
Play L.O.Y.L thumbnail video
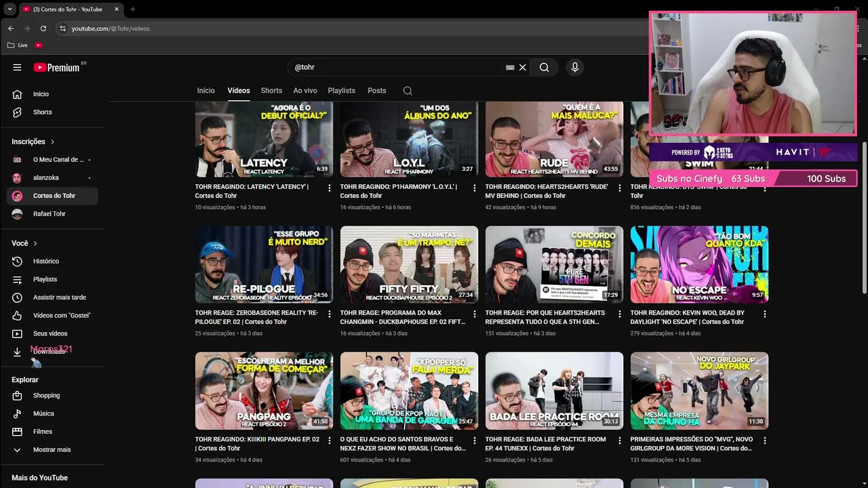pos(409,139)
